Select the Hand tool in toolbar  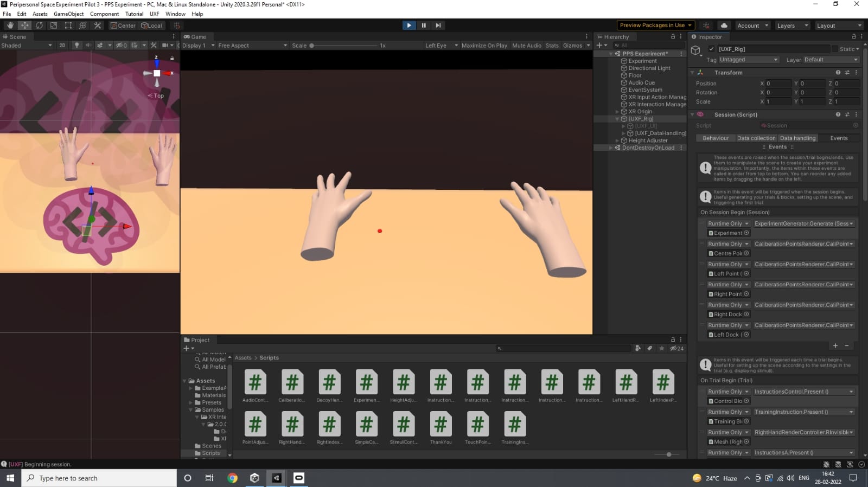pos(10,25)
